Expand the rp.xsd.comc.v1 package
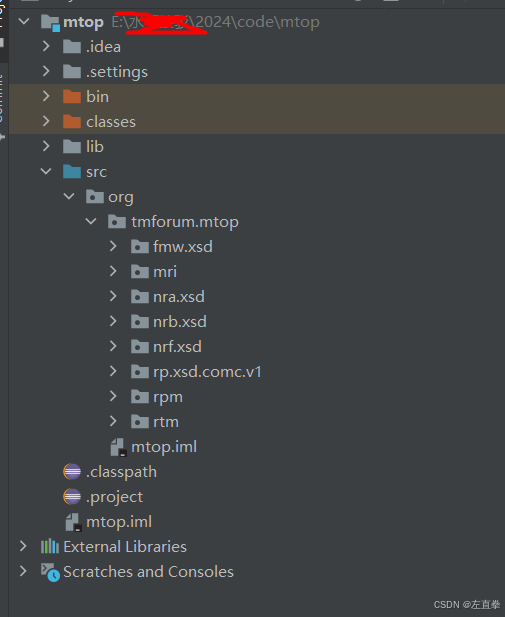 point(113,371)
